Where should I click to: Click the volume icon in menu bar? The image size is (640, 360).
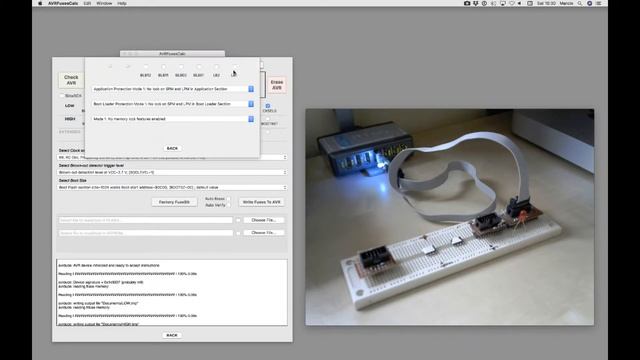pos(520,3)
